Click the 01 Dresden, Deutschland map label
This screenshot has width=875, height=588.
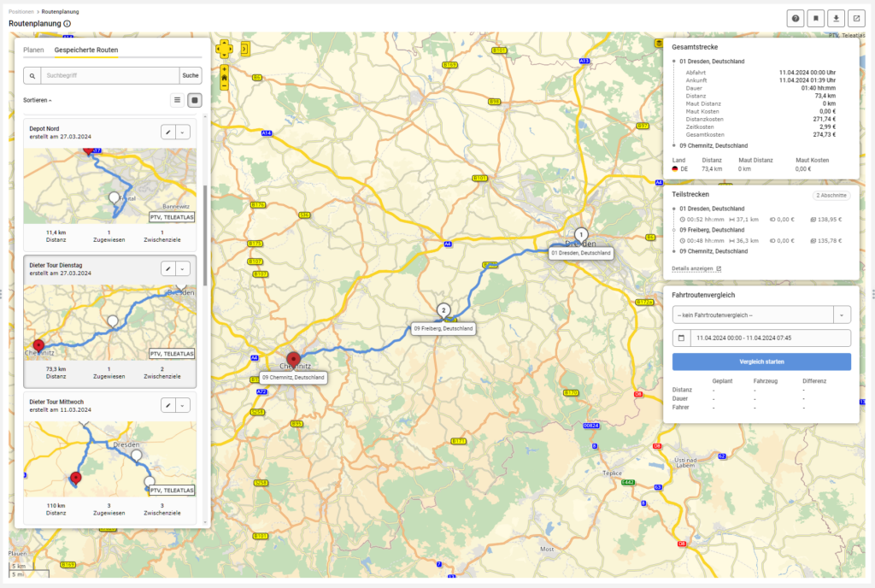point(581,253)
